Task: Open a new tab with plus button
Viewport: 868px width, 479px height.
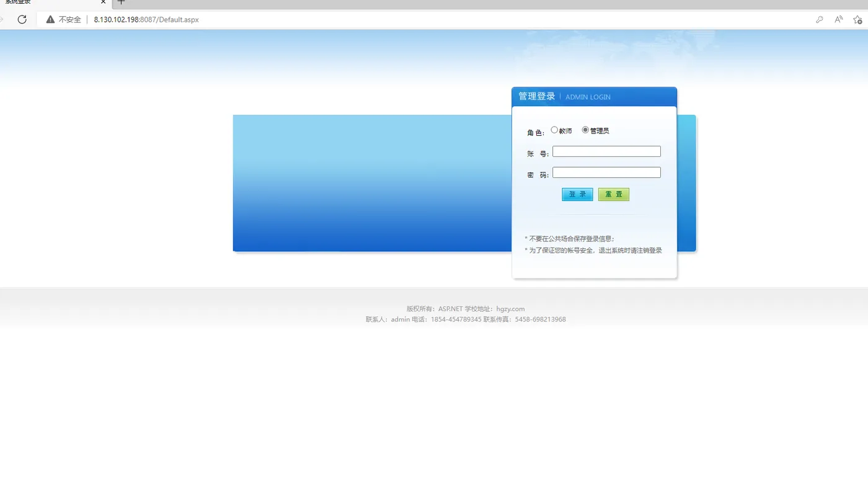Action: click(121, 2)
